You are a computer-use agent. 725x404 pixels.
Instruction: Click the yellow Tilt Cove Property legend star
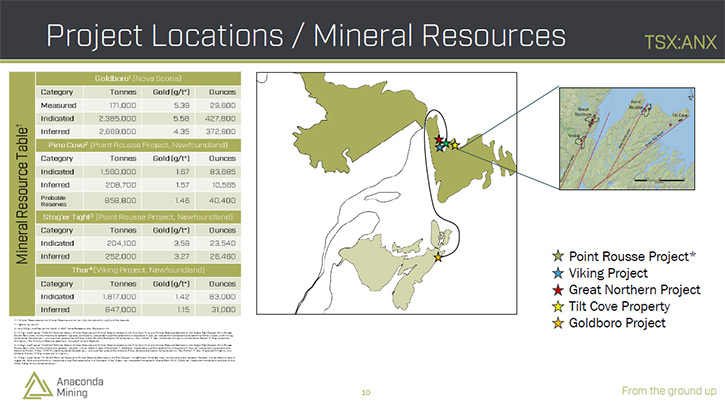pyautogui.click(x=558, y=306)
